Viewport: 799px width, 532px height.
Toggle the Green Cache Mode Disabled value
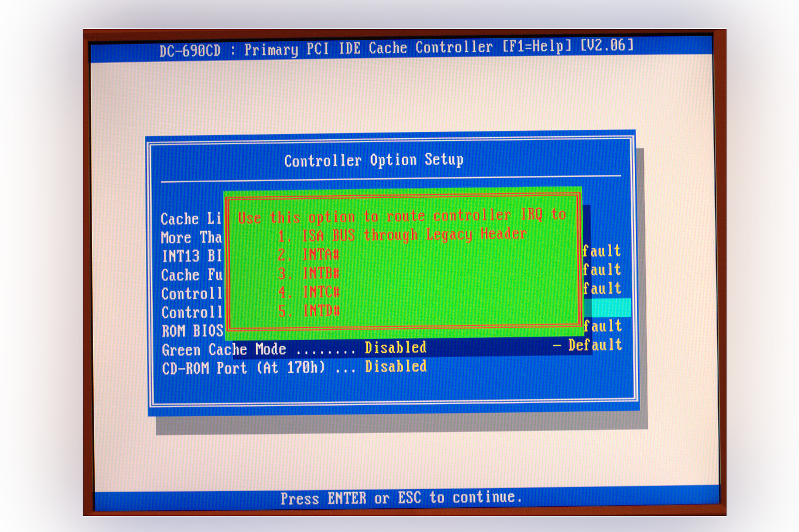395,348
